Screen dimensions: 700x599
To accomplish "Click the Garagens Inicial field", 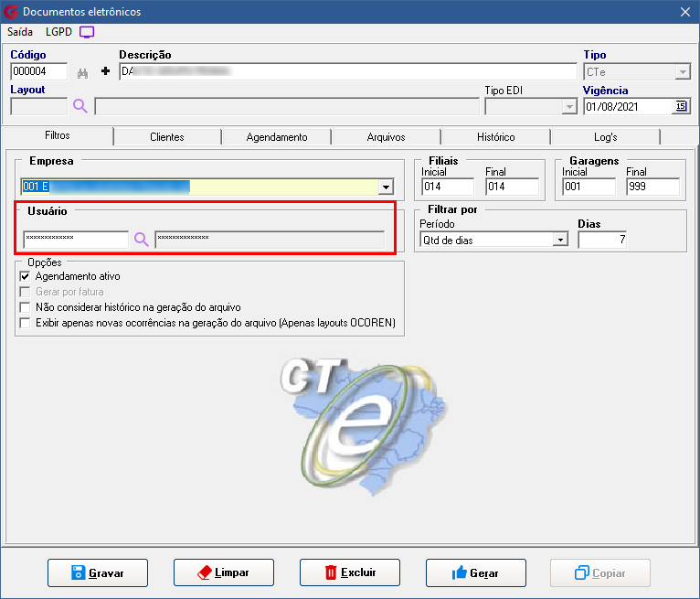I will [589, 187].
